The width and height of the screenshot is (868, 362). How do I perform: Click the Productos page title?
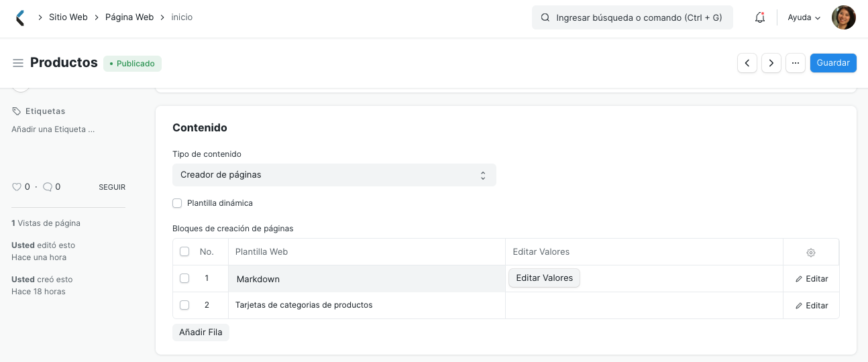click(x=64, y=62)
